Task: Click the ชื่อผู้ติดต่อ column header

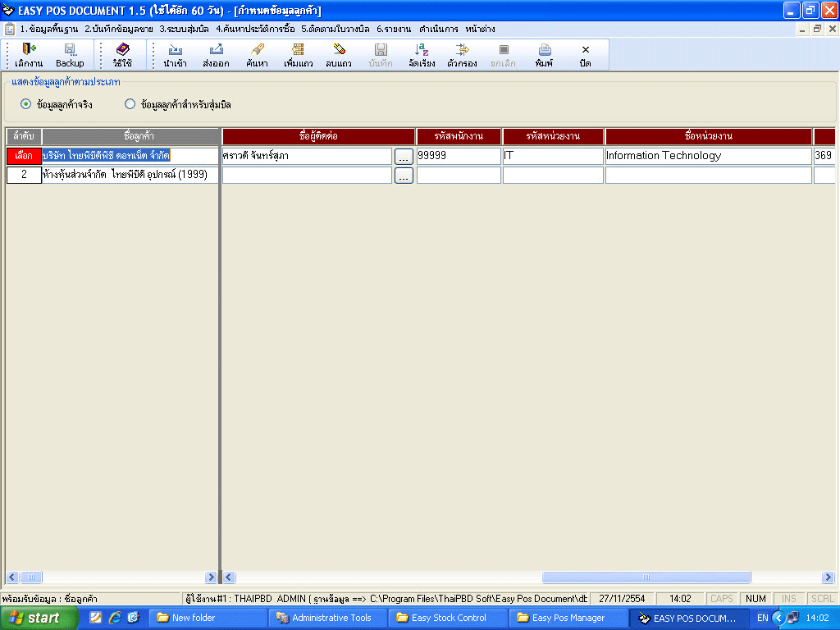Action: tap(318, 136)
